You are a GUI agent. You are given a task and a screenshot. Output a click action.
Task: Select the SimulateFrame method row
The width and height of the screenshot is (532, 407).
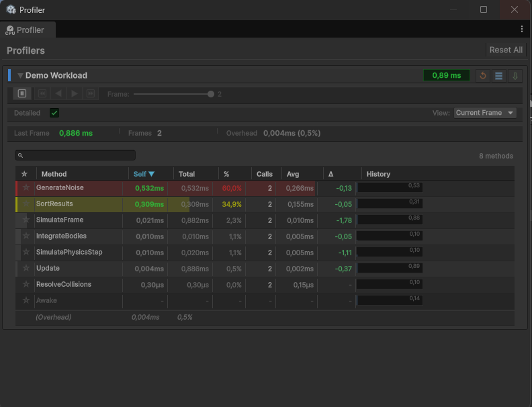[265, 220]
